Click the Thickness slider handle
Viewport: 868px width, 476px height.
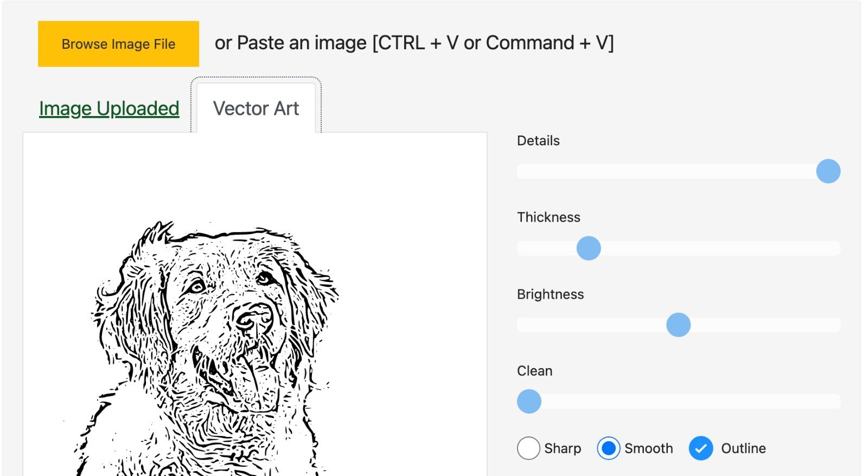tap(589, 248)
